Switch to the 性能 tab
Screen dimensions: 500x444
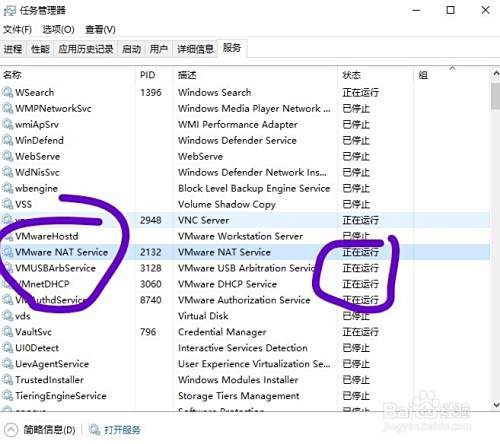coord(40,49)
